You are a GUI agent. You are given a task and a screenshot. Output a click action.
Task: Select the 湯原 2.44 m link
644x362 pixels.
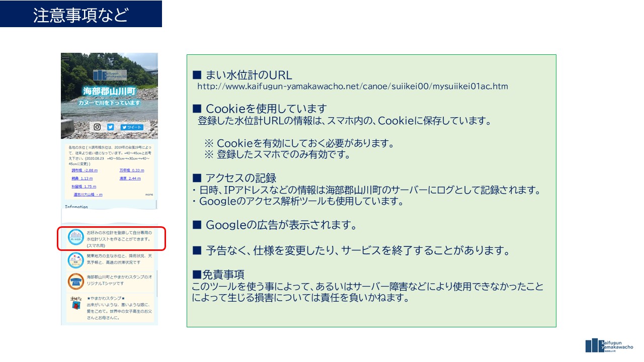click(130, 178)
